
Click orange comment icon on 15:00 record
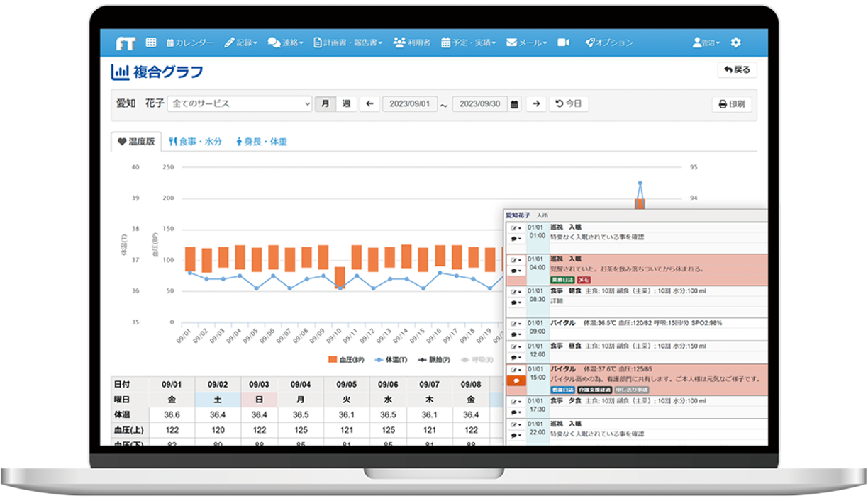click(x=516, y=380)
